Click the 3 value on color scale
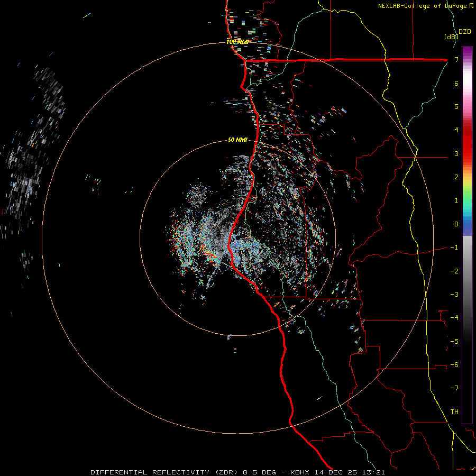The height and width of the screenshot is (476, 476). tap(456, 153)
